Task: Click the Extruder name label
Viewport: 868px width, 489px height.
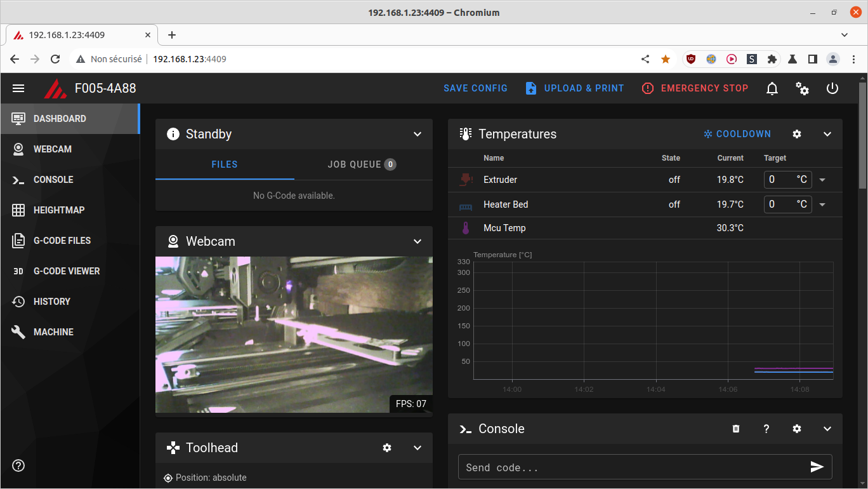Action: (x=500, y=180)
